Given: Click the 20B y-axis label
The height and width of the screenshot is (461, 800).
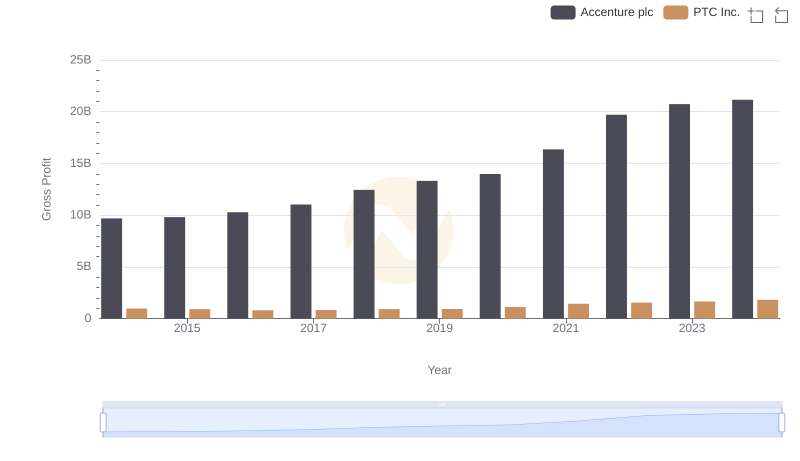Looking at the screenshot, I should click(x=81, y=112).
